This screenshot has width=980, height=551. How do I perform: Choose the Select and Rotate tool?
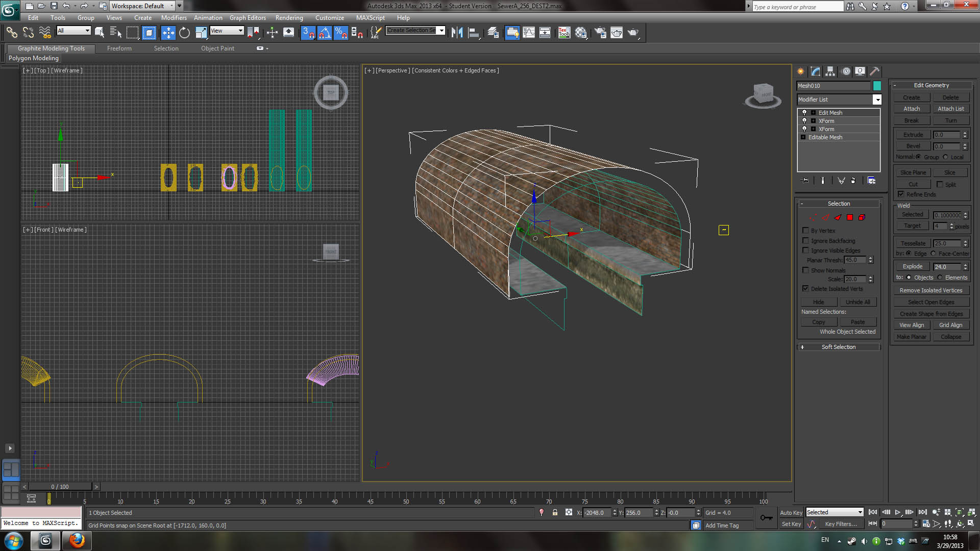click(x=184, y=33)
